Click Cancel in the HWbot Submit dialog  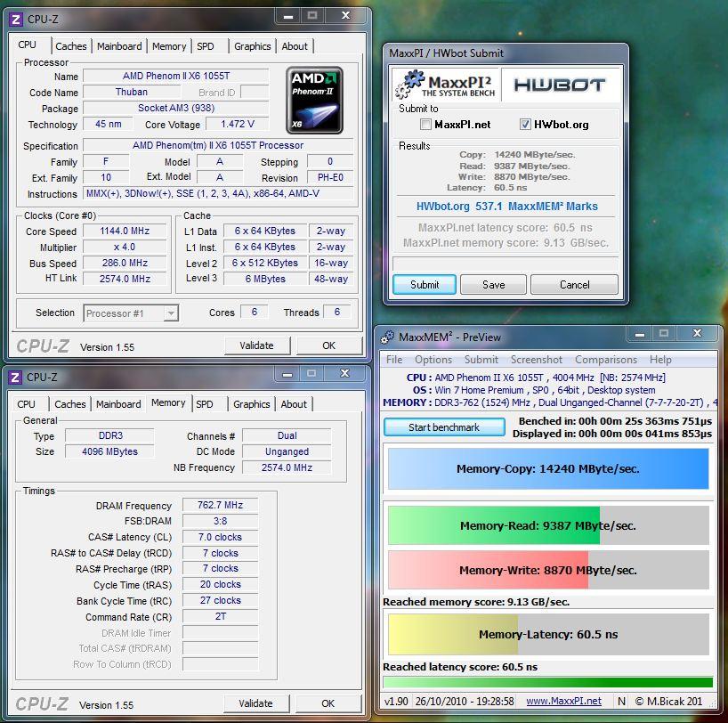point(574,284)
